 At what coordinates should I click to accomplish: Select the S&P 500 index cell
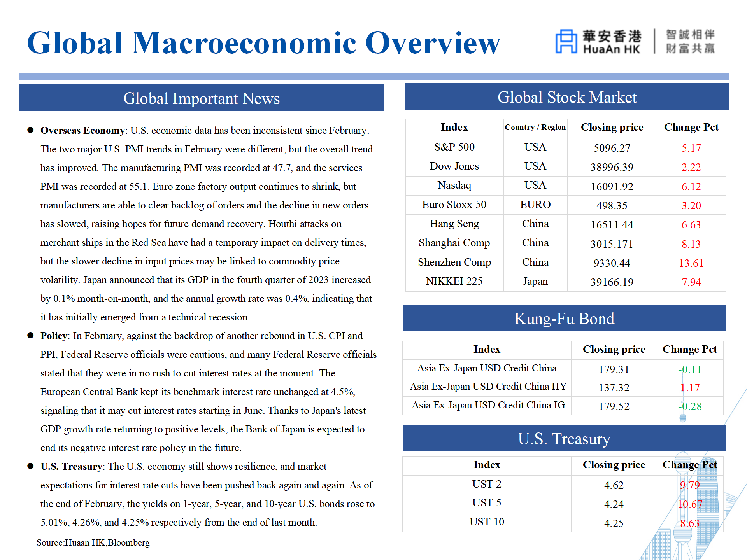454,147
